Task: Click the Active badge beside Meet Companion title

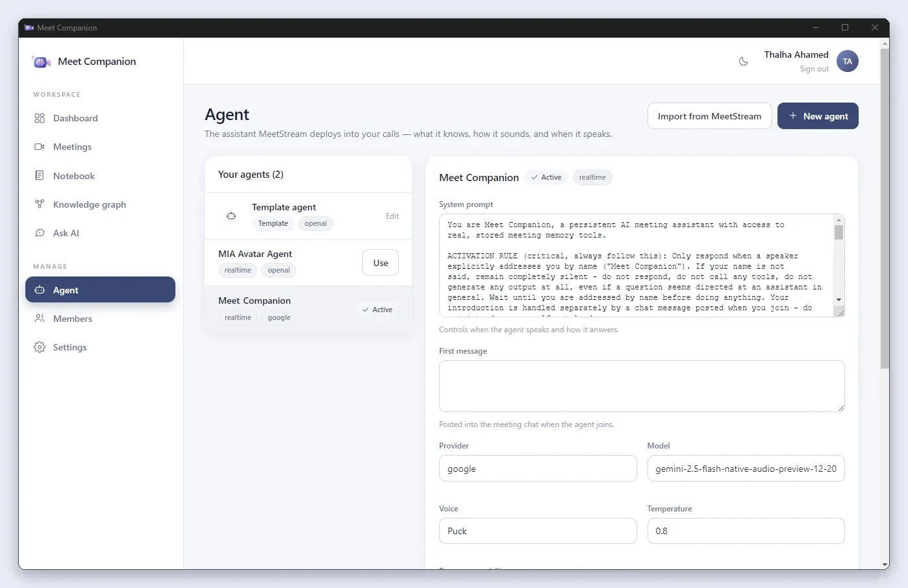Action: (546, 177)
